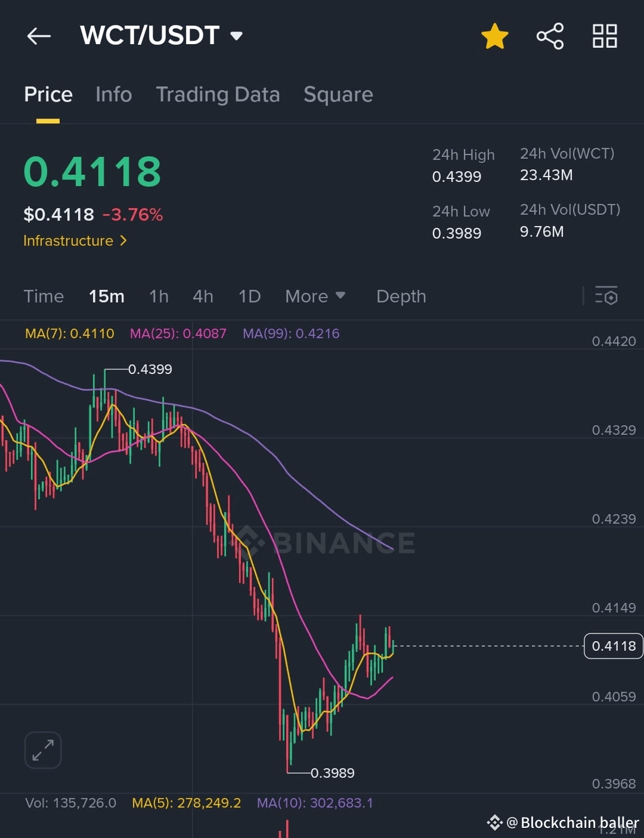This screenshot has width=644, height=838.
Task: Expand the More intervals dropdown
Action: point(315,296)
